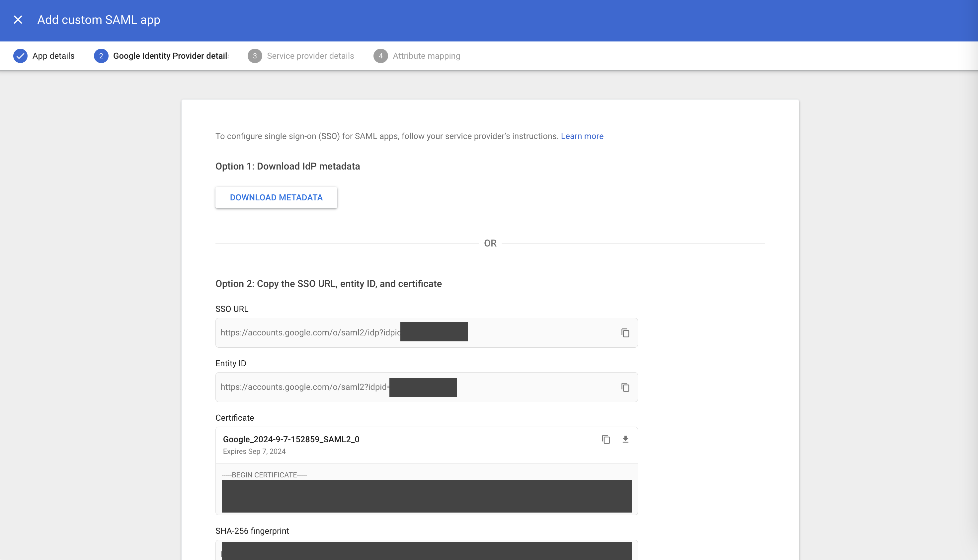Open the Learn more link
978x560 pixels.
[582, 136]
